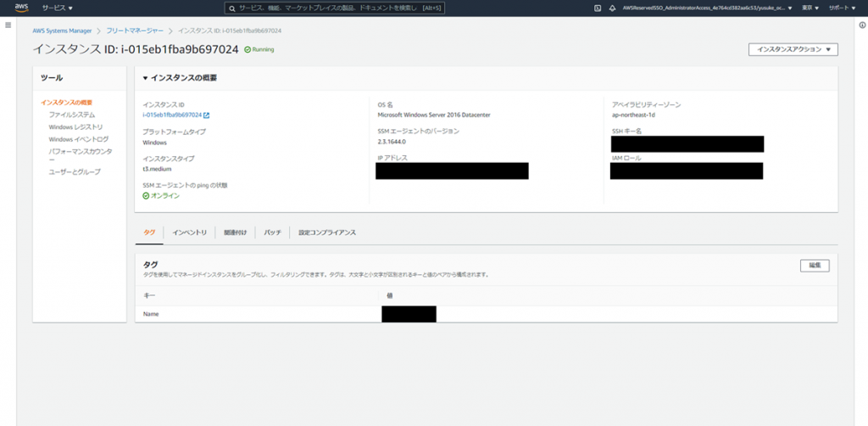The height and width of the screenshot is (426, 868).
Task: Open the CloudShell terminal icon
Action: pos(598,8)
